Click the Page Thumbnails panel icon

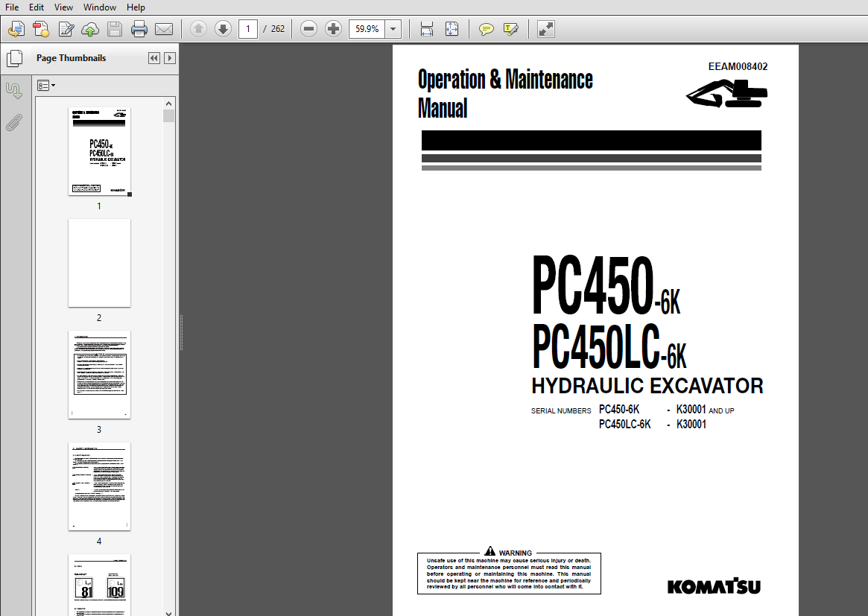pyautogui.click(x=14, y=58)
